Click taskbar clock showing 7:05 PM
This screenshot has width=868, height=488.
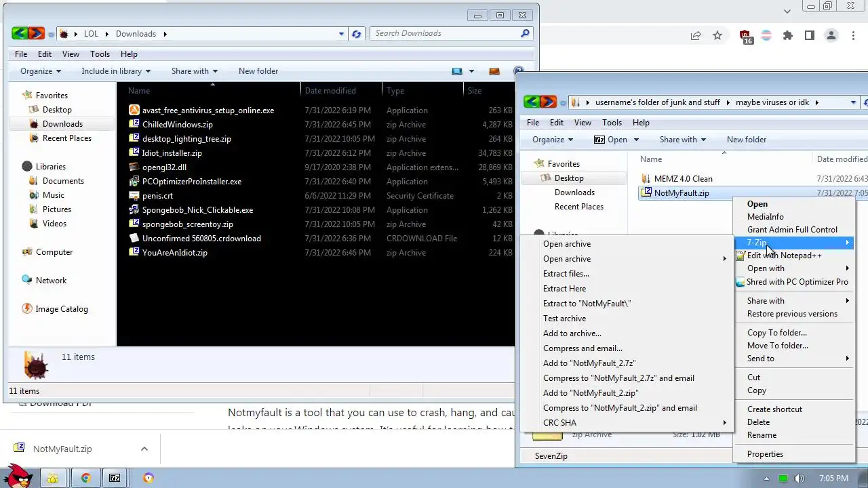[x=833, y=478]
